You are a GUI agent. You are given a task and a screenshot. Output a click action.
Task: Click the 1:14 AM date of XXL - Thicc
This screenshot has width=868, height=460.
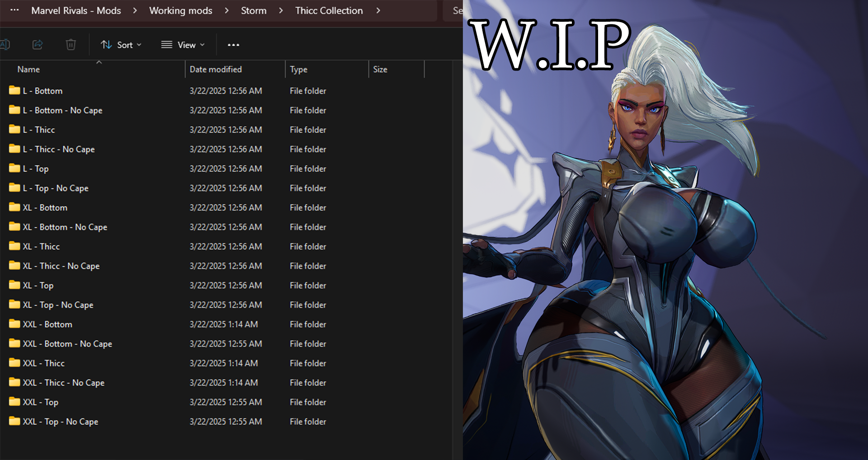point(224,363)
